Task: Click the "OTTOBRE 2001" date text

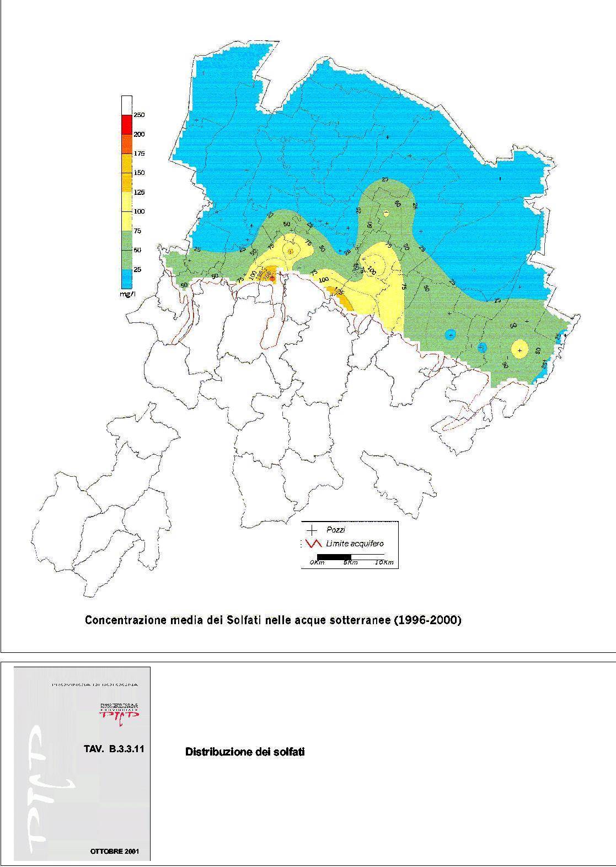Action: (115, 852)
